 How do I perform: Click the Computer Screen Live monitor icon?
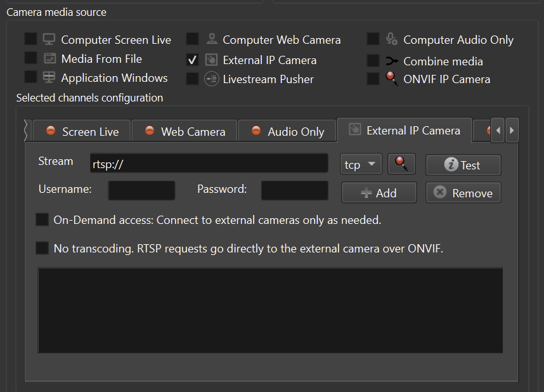[x=49, y=39]
